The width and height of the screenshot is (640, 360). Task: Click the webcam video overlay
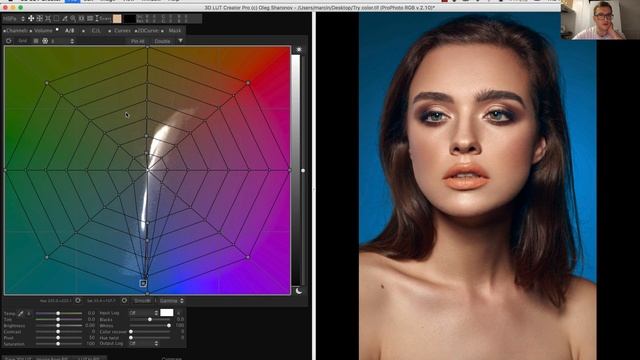600,20
